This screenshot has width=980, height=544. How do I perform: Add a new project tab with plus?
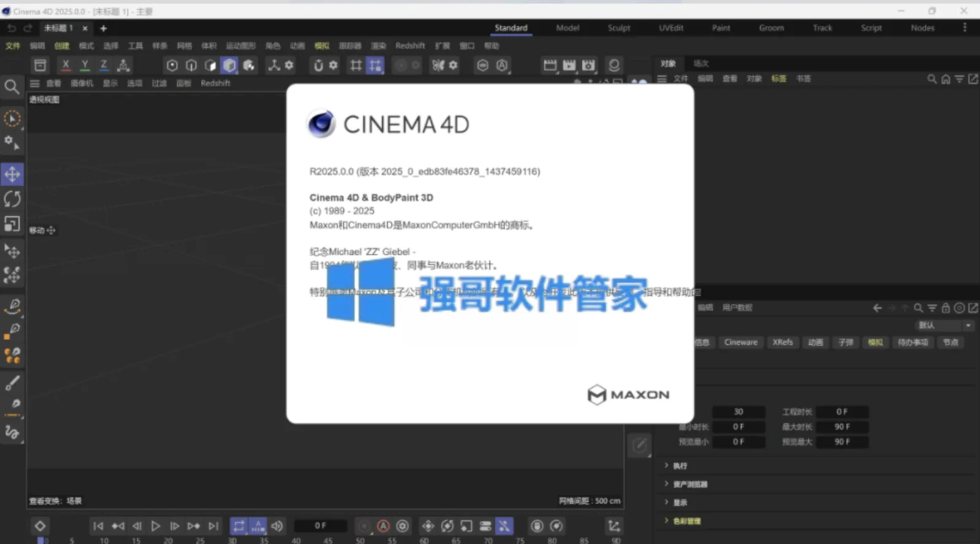click(104, 28)
